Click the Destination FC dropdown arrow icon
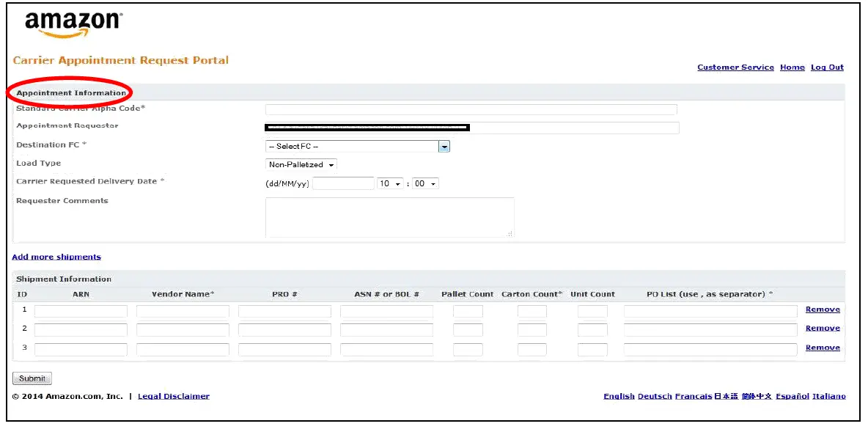 pos(444,146)
